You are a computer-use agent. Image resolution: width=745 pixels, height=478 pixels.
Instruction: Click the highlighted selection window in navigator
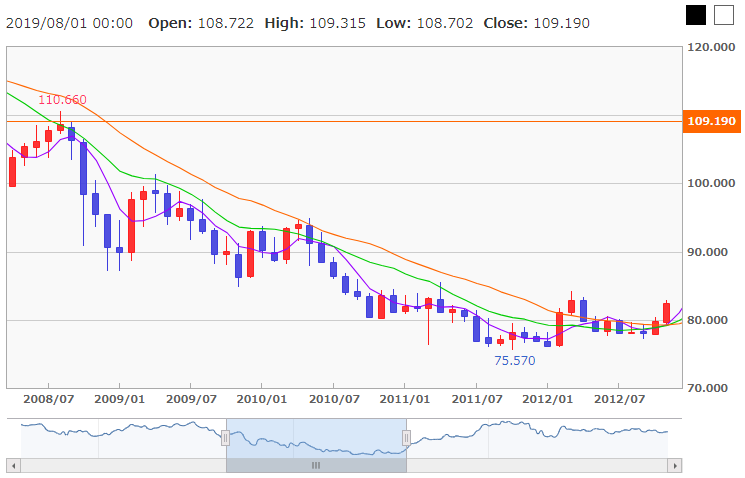pyautogui.click(x=316, y=439)
